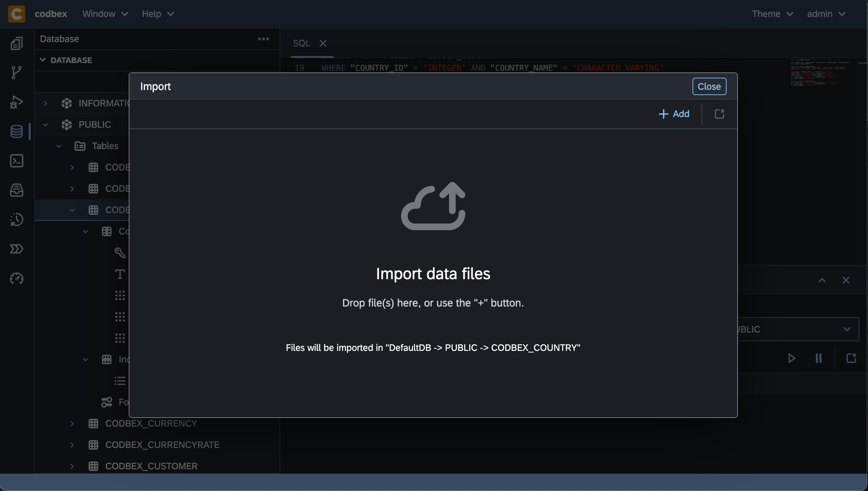
Task: Select CODBEX_CURRENCY in the tree
Action: 151,424
